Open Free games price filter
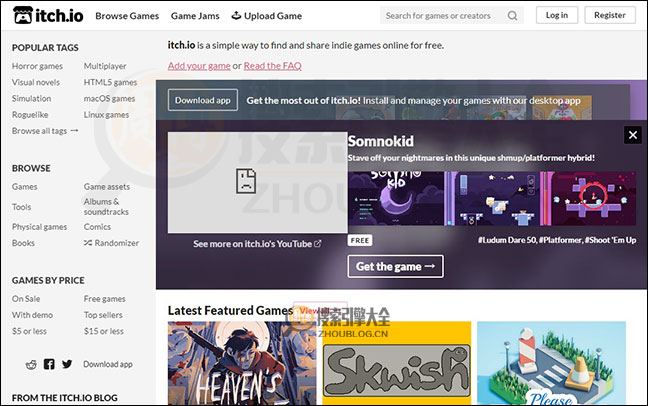This screenshot has width=648, height=406. (105, 299)
